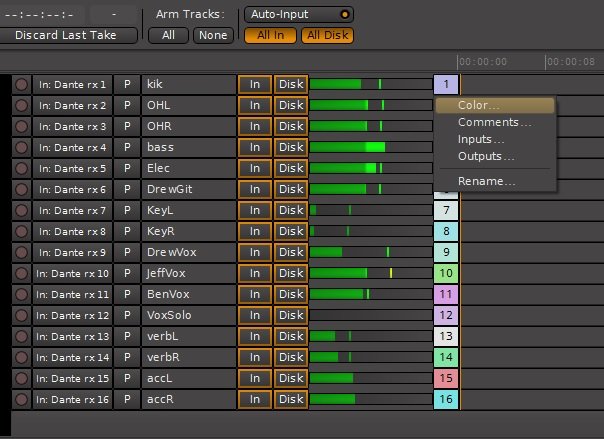Viewport: 604px width, 439px height.
Task: Click the Discard Last Take button
Action: 66,35
